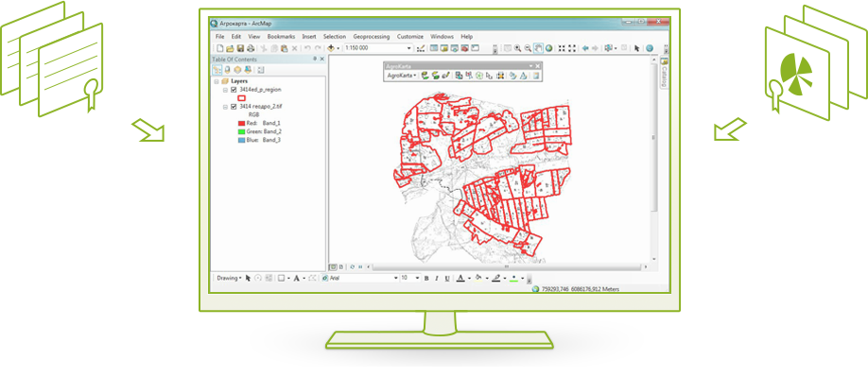Click the Add Data button icon
This screenshot has width=868, height=377.
point(331,48)
